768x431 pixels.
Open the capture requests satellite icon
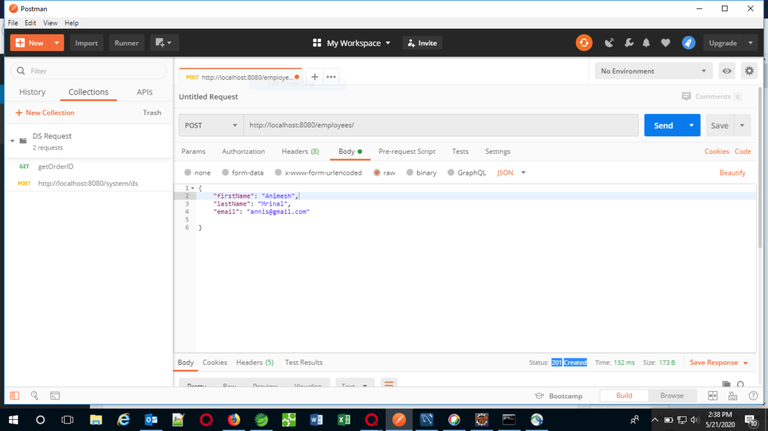[x=609, y=43]
